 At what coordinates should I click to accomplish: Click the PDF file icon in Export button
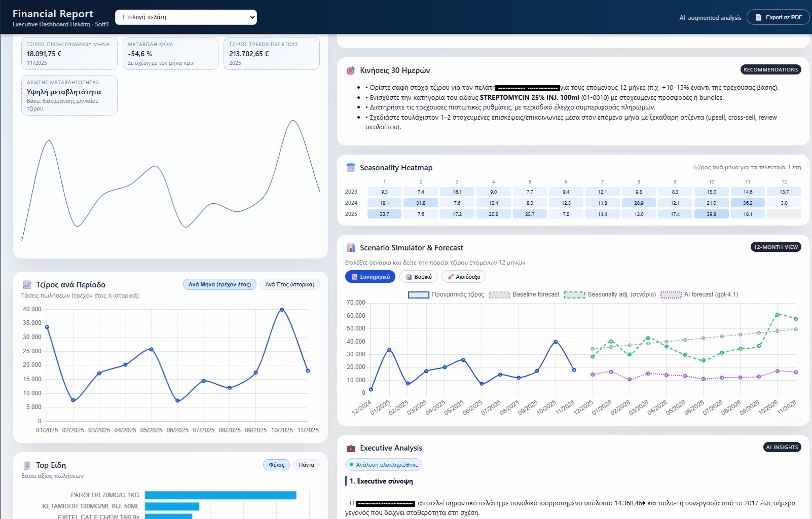[758, 18]
